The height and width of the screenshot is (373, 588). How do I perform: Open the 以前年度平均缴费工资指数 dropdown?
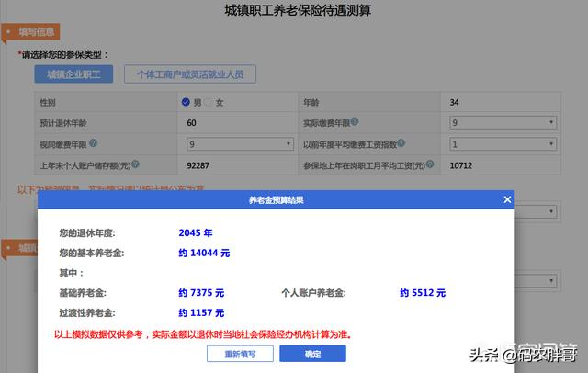[x=503, y=144]
